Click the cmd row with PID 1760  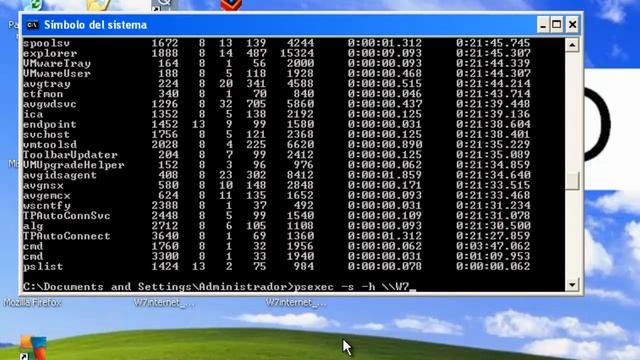pos(277,246)
